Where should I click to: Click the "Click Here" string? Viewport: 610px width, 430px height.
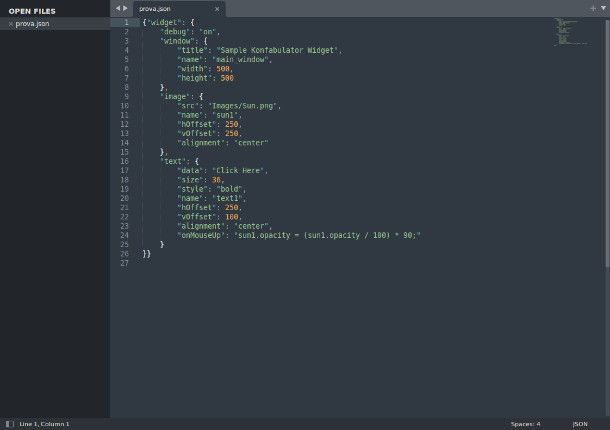pyautogui.click(x=238, y=170)
